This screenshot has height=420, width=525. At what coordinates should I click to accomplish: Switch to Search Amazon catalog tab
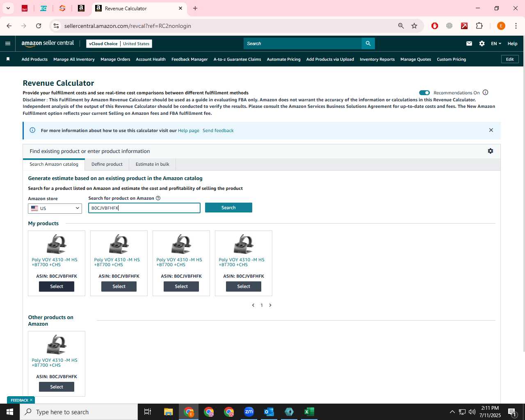54,164
